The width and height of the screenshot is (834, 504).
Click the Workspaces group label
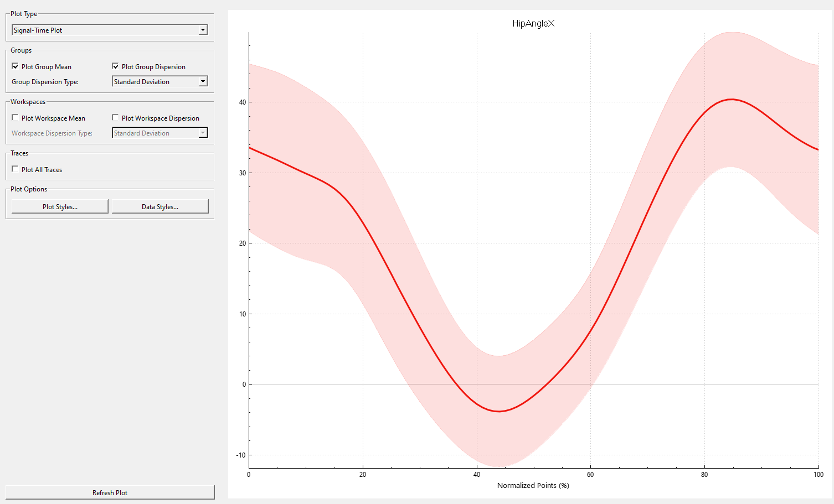click(x=28, y=102)
